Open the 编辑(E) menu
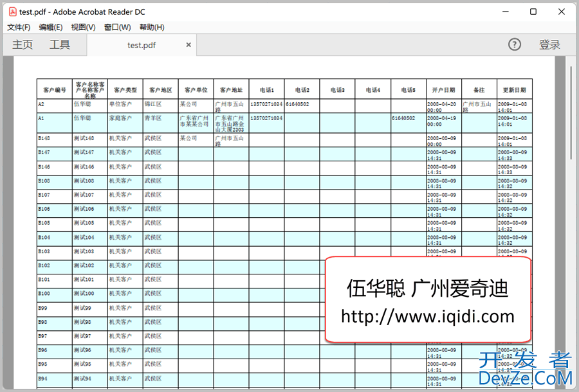Viewport: 579px width, 392px height. pyautogui.click(x=51, y=27)
